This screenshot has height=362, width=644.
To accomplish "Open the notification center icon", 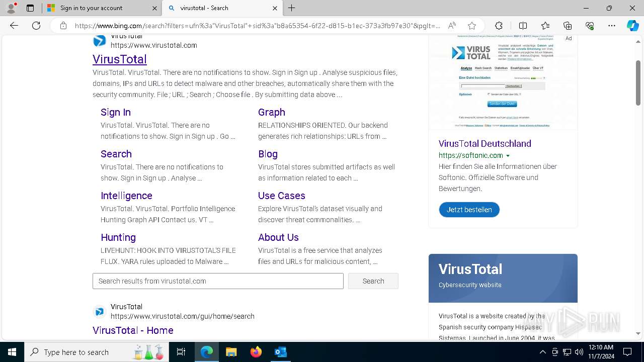I will (627, 352).
